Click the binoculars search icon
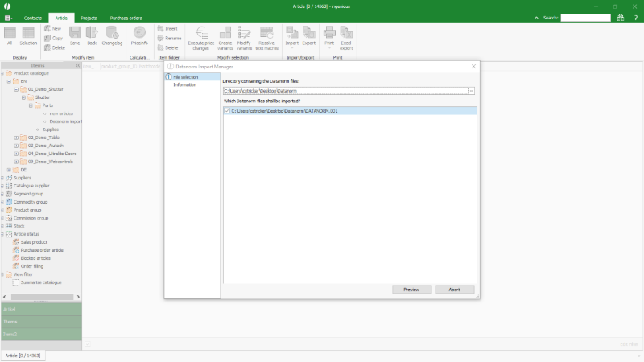The width and height of the screenshot is (644, 362). (x=621, y=18)
